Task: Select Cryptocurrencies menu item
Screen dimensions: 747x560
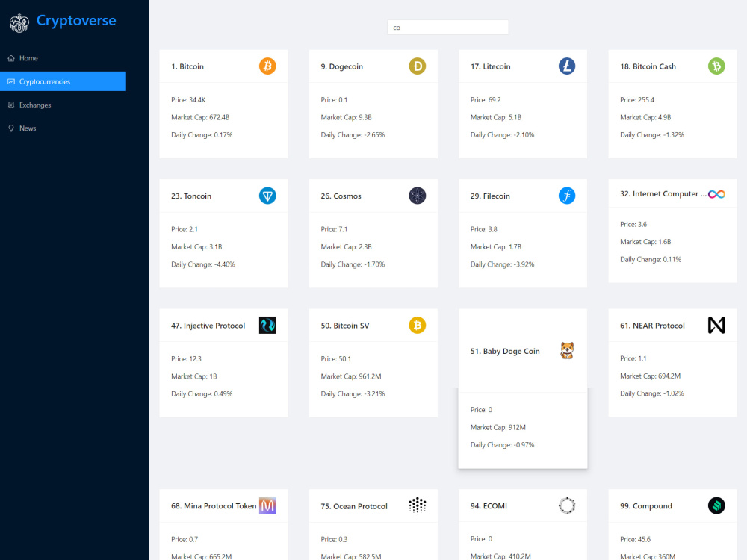Action: click(63, 81)
